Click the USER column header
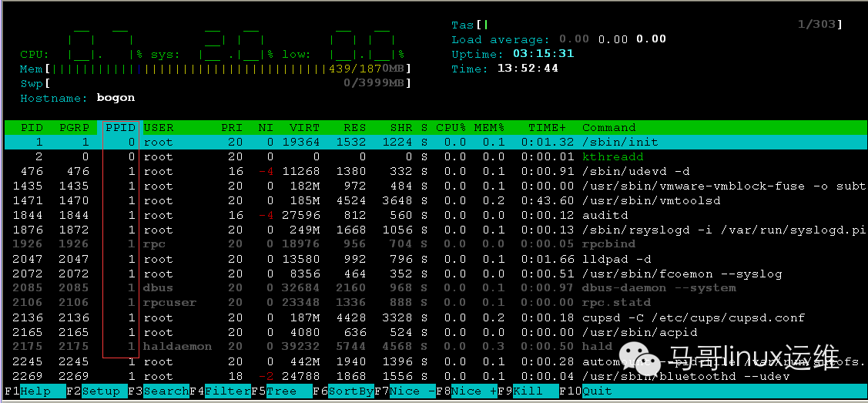The height and width of the screenshot is (403, 868). tap(159, 127)
